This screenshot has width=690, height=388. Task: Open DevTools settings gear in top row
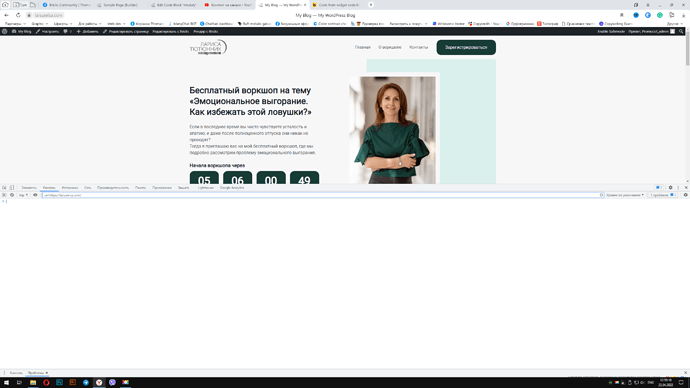(671, 188)
